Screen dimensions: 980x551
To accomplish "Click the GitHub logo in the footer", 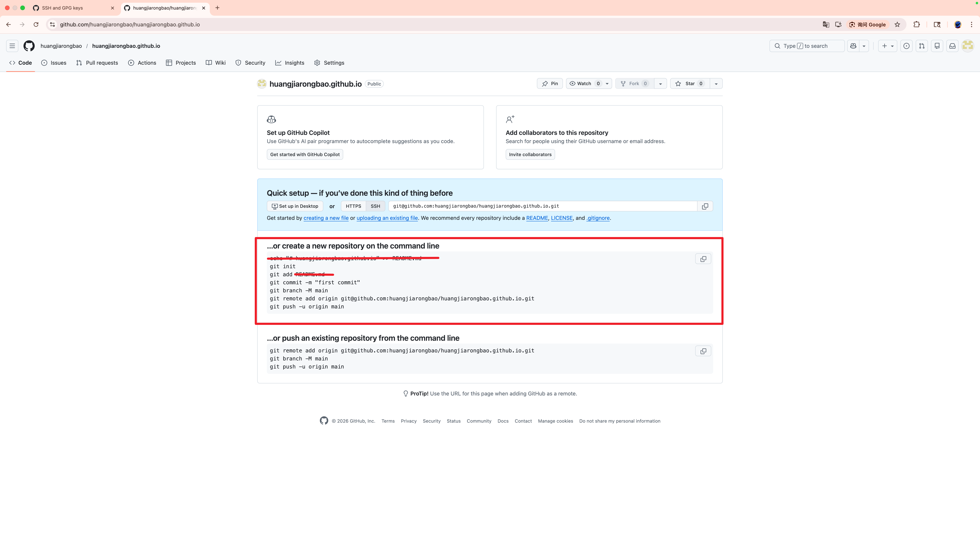I will [324, 421].
